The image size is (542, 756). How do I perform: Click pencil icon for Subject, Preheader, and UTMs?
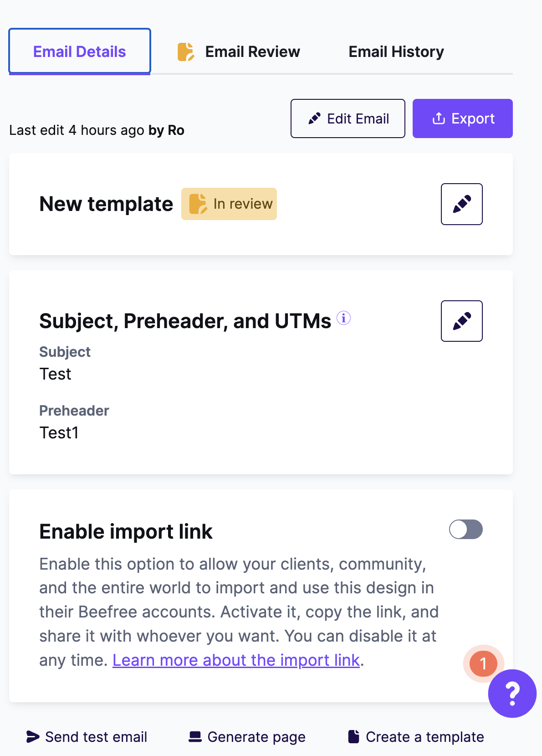click(461, 321)
